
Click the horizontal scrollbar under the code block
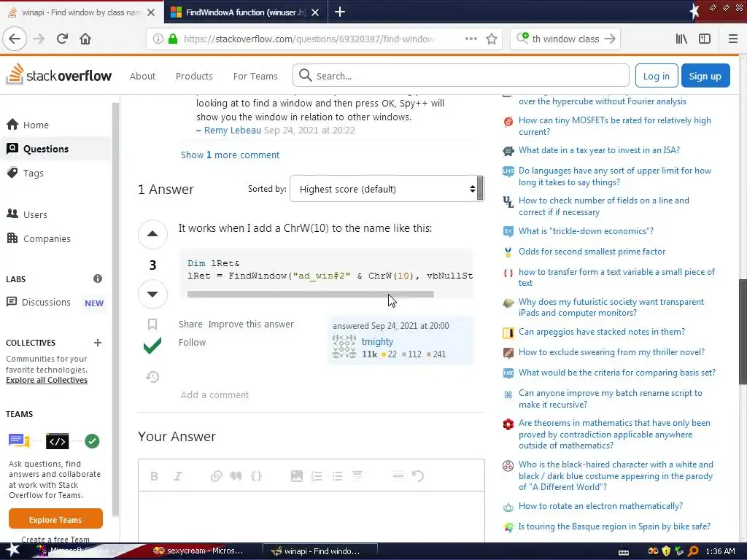(x=310, y=295)
